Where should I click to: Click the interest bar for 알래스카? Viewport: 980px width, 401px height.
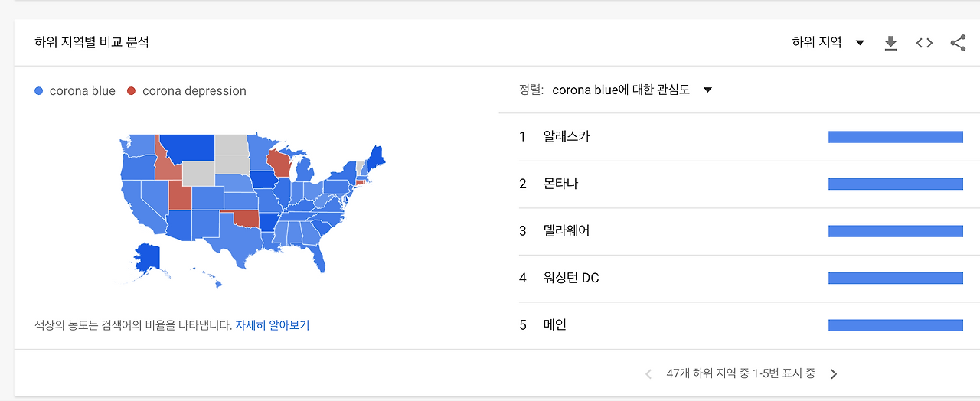point(895,137)
